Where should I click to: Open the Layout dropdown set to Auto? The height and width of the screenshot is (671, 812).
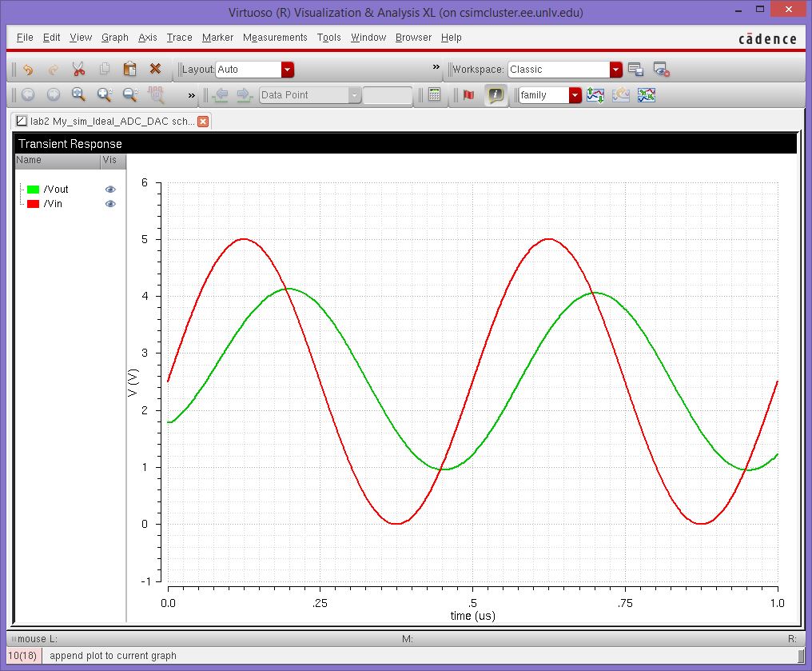tap(288, 70)
